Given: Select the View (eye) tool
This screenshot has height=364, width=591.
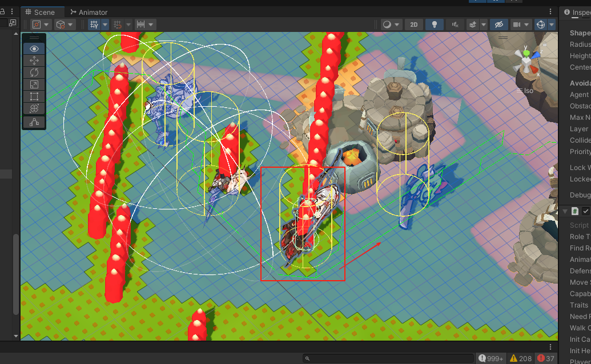Looking at the screenshot, I should click(x=34, y=48).
